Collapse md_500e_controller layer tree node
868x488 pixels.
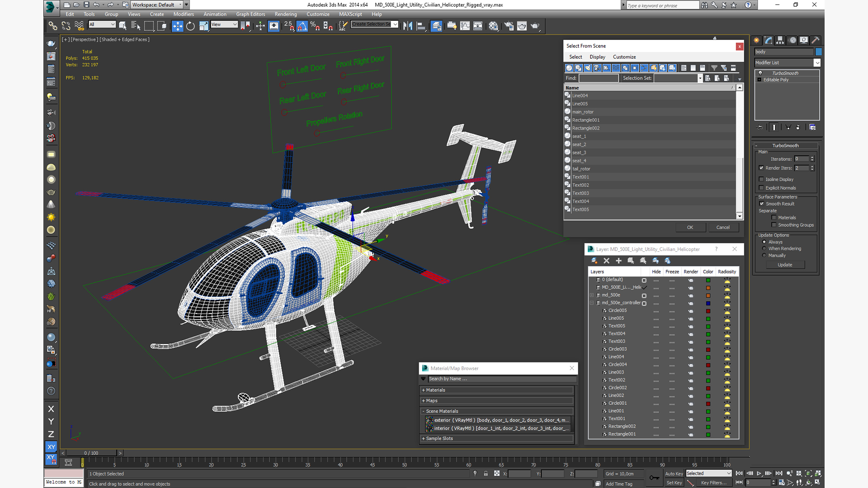(592, 303)
